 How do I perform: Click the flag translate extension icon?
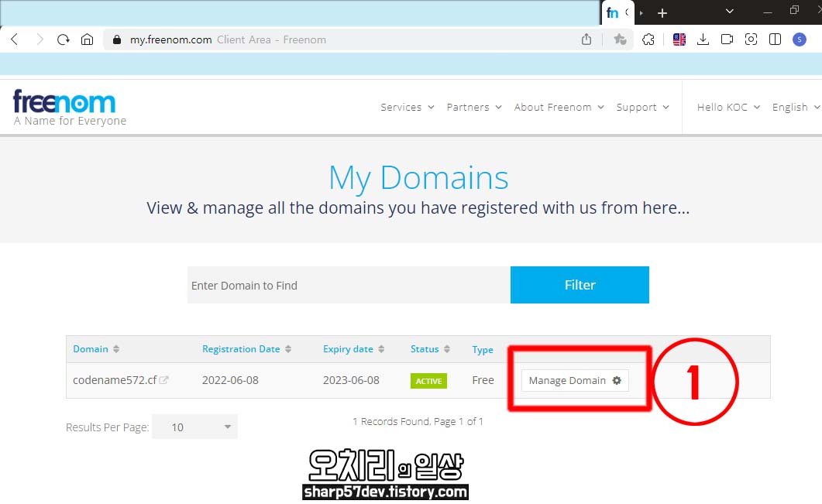click(679, 39)
